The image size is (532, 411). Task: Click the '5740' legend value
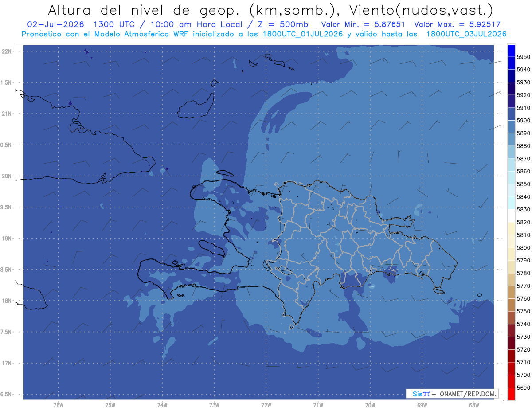click(x=523, y=324)
